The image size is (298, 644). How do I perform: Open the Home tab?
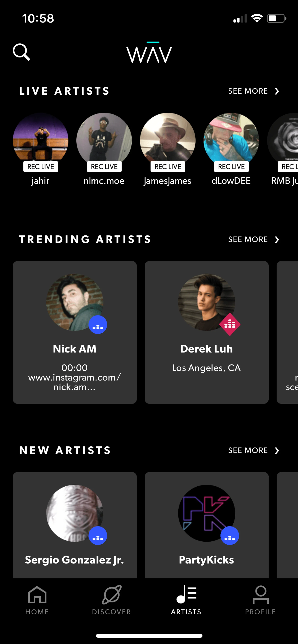(37, 600)
